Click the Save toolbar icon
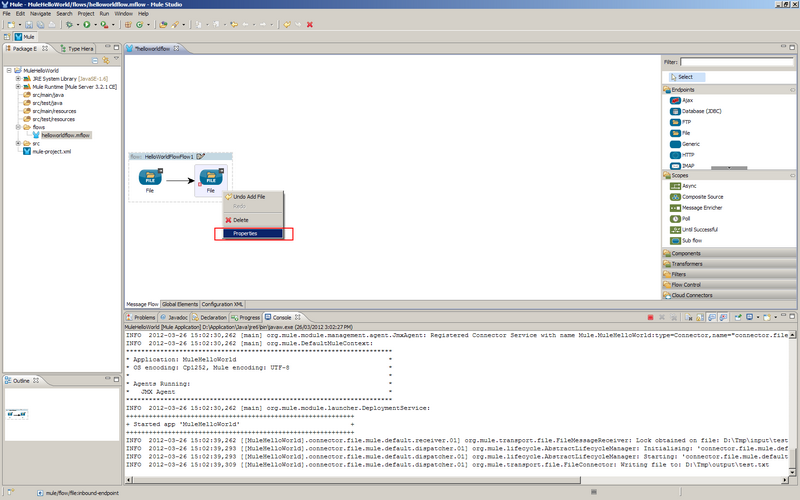The image size is (800, 500). [x=29, y=24]
